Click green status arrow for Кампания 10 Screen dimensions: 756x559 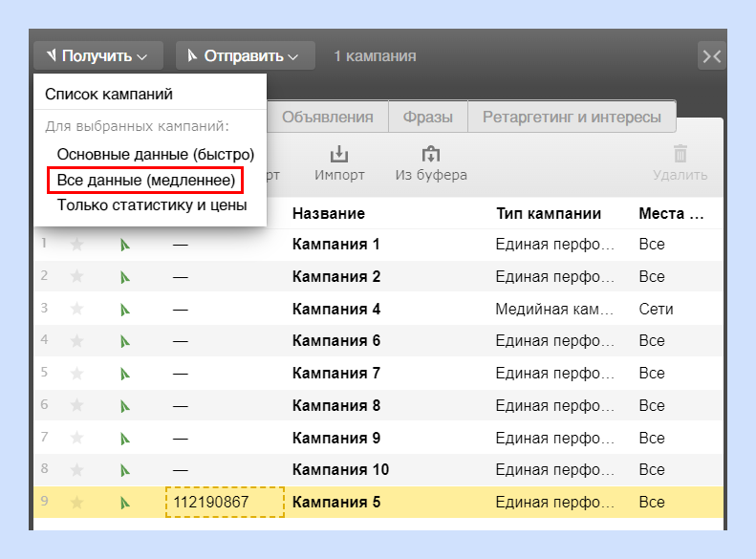[x=125, y=470]
